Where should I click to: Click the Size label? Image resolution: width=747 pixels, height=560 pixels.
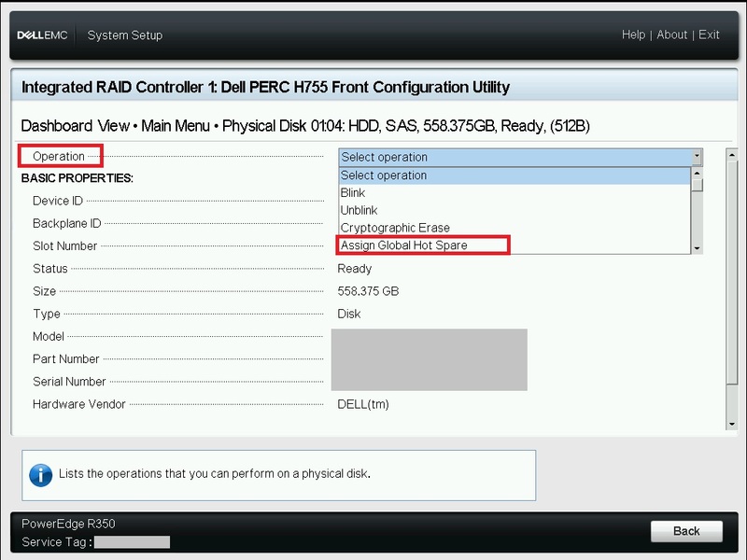[x=44, y=291]
